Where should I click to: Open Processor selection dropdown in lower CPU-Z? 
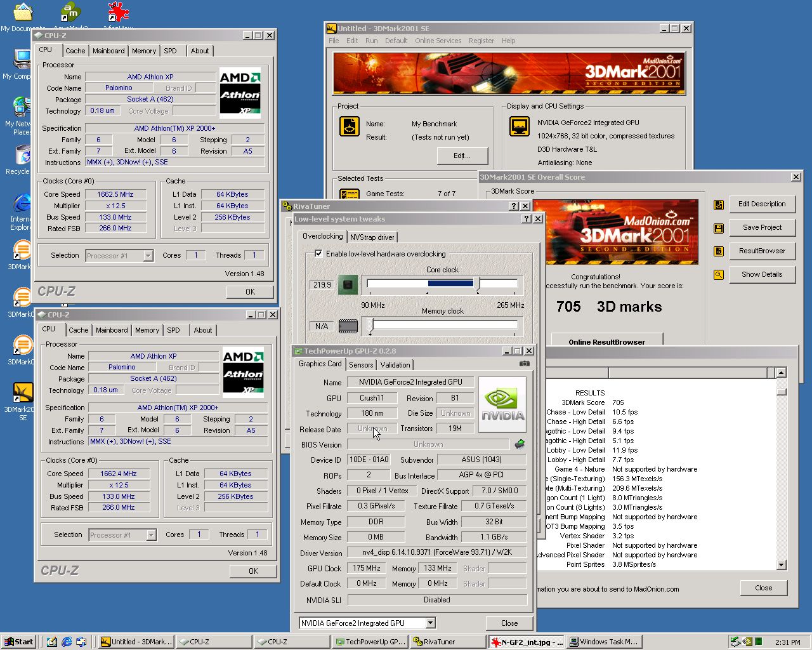pos(151,534)
